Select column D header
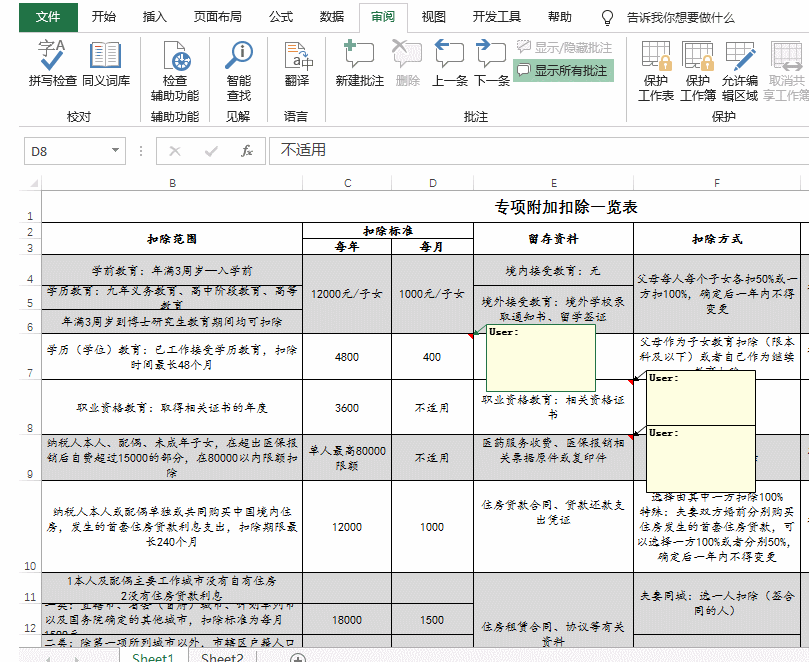 [x=432, y=183]
